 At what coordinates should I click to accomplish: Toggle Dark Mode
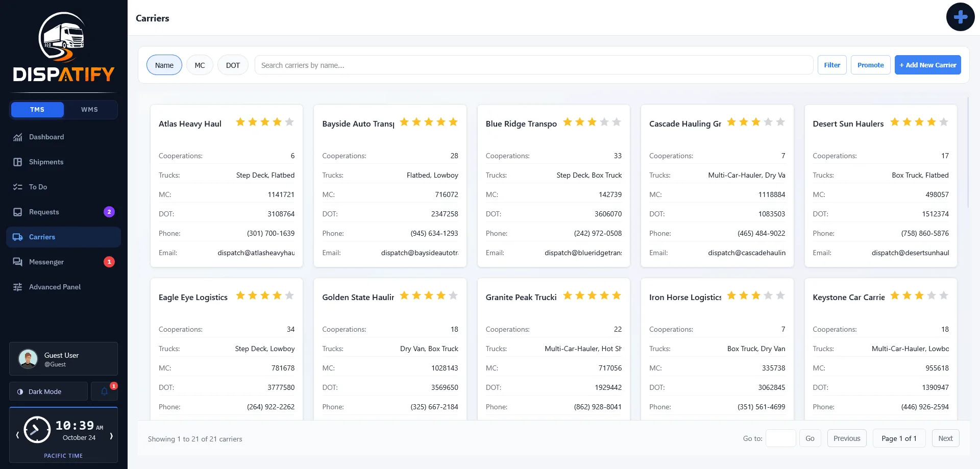(48, 391)
